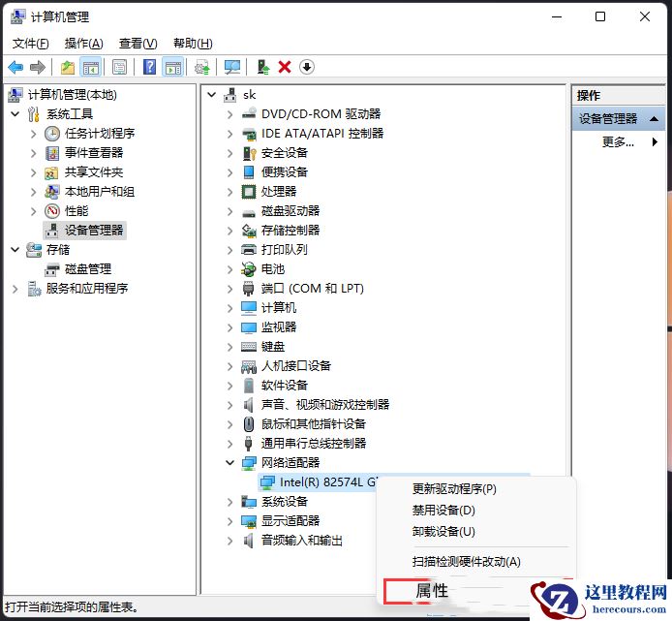This screenshot has height=621, width=672.
Task: Choose 属性 from the context menu
Action: click(x=432, y=591)
